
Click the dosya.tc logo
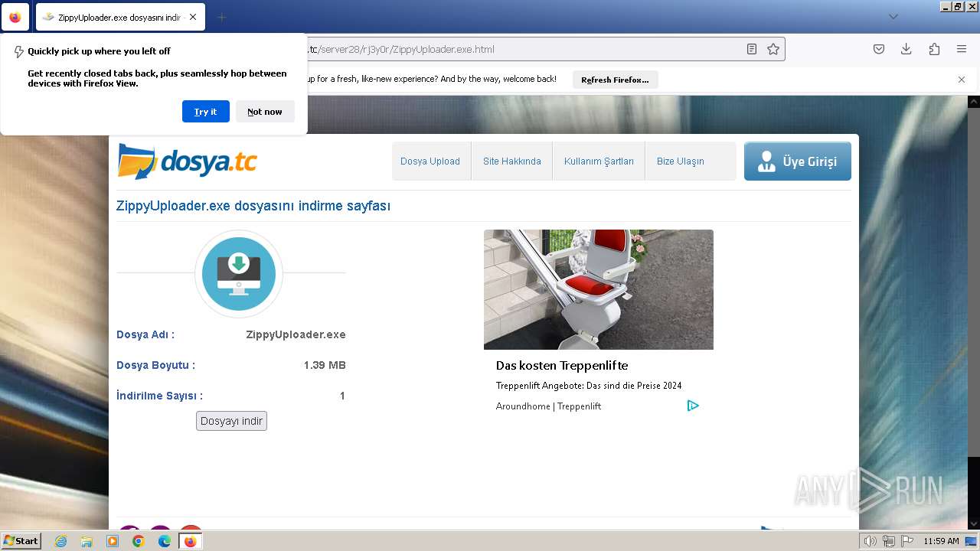187,161
